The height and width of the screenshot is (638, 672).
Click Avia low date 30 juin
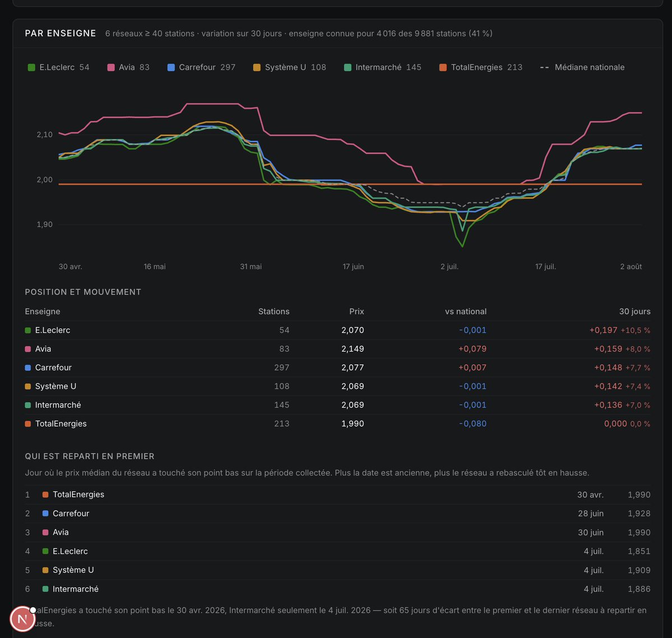point(591,533)
